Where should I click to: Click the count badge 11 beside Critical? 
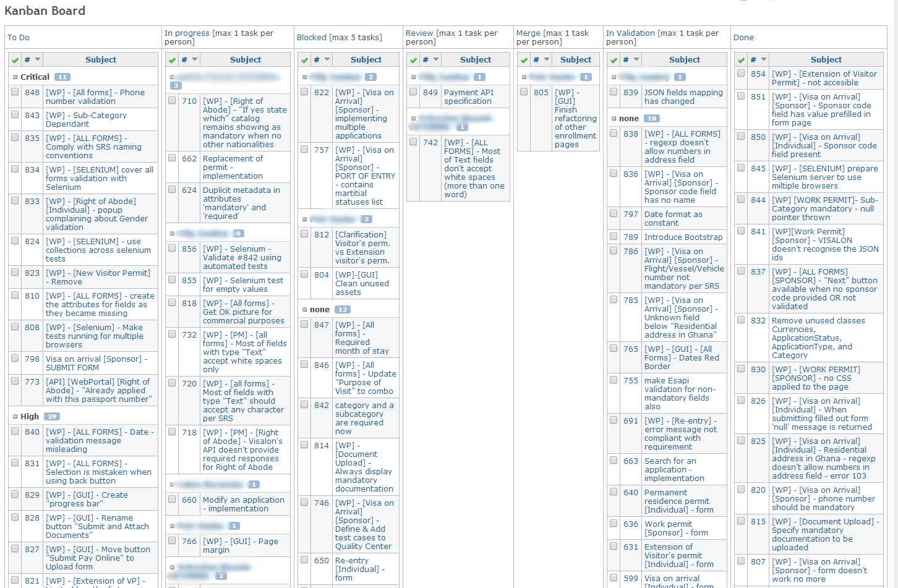62,77
